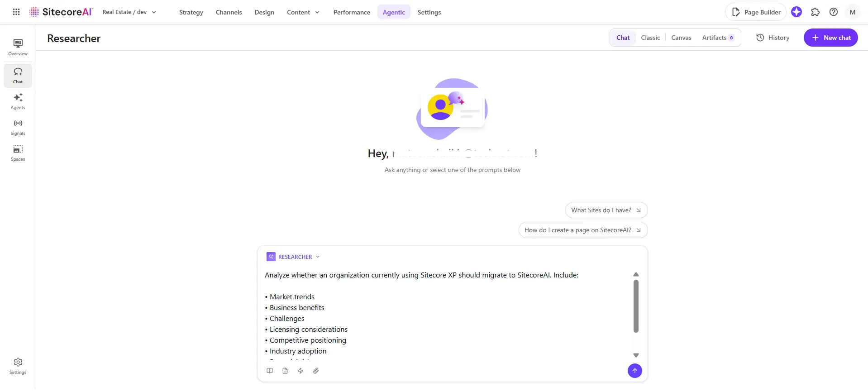
Task: Open the Signals sidebar section
Action: pyautogui.click(x=18, y=127)
